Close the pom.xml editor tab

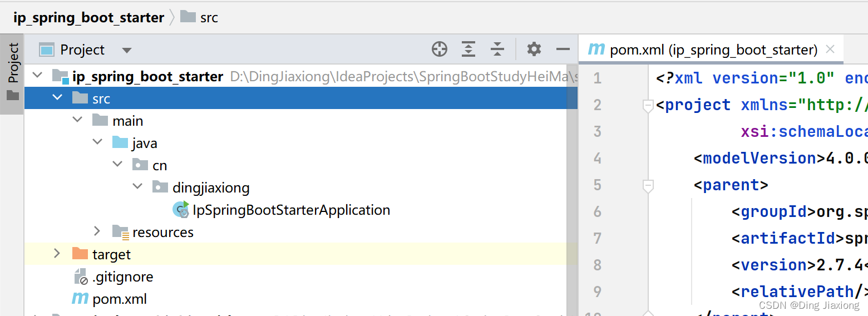coord(830,50)
